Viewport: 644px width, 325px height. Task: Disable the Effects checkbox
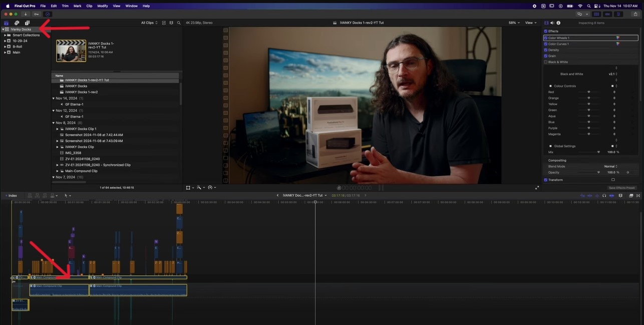coord(546,31)
